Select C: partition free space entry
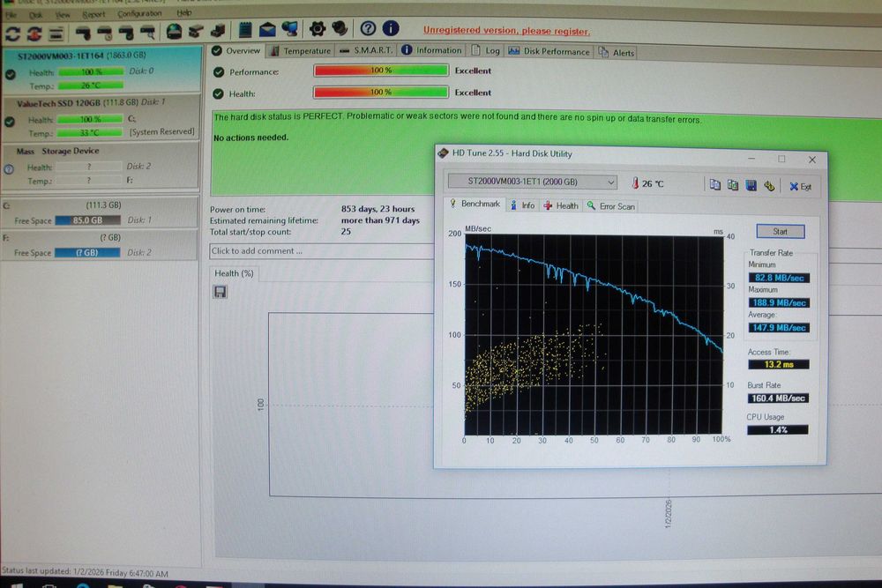 [100, 213]
